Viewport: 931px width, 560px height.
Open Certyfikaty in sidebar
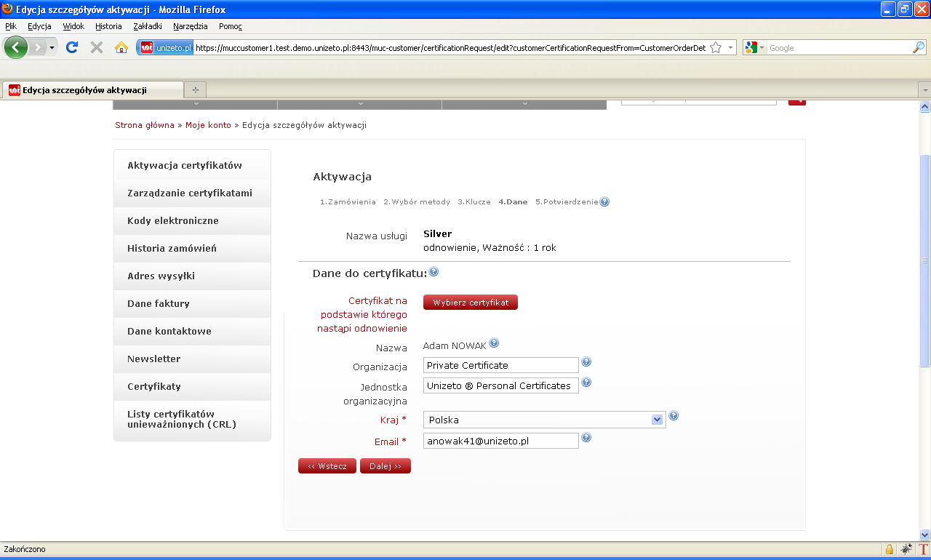[x=192, y=386]
